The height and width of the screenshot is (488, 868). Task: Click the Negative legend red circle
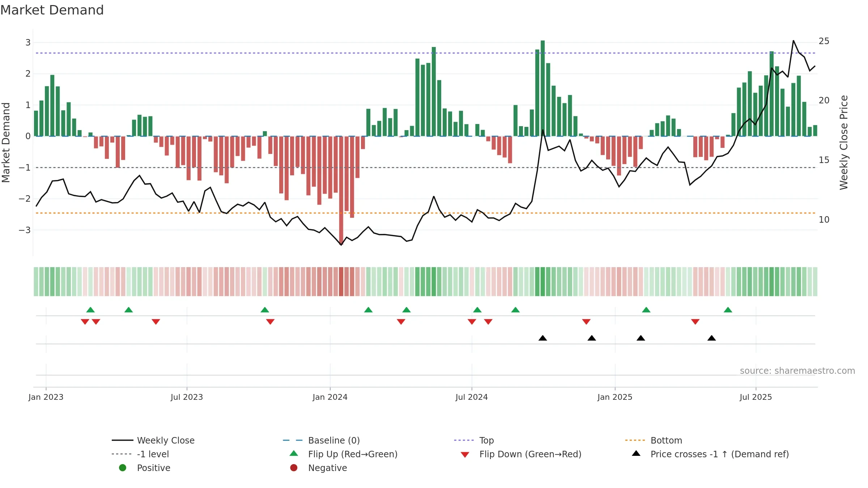pos(294,468)
